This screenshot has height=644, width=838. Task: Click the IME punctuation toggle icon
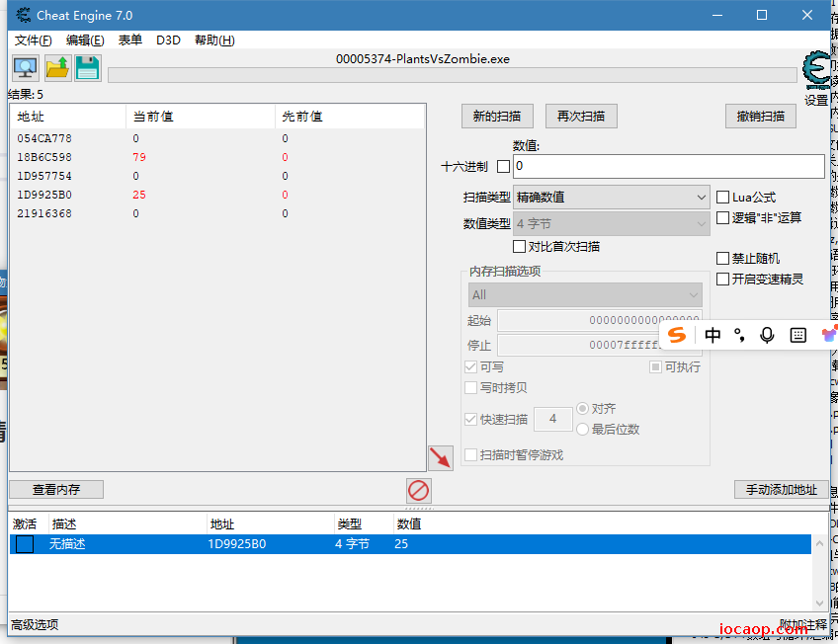pyautogui.click(x=739, y=335)
